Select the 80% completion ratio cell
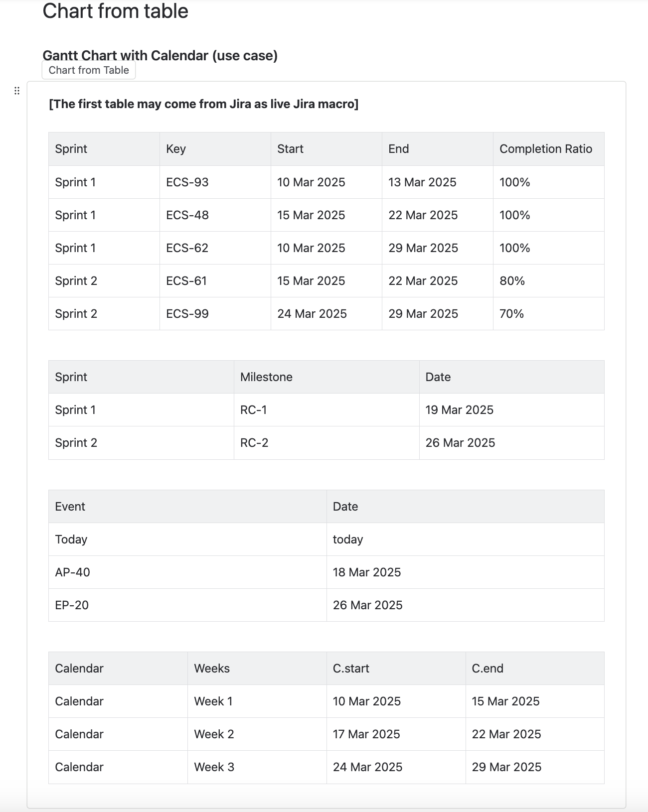Image resolution: width=648 pixels, height=812 pixels. pos(512,281)
